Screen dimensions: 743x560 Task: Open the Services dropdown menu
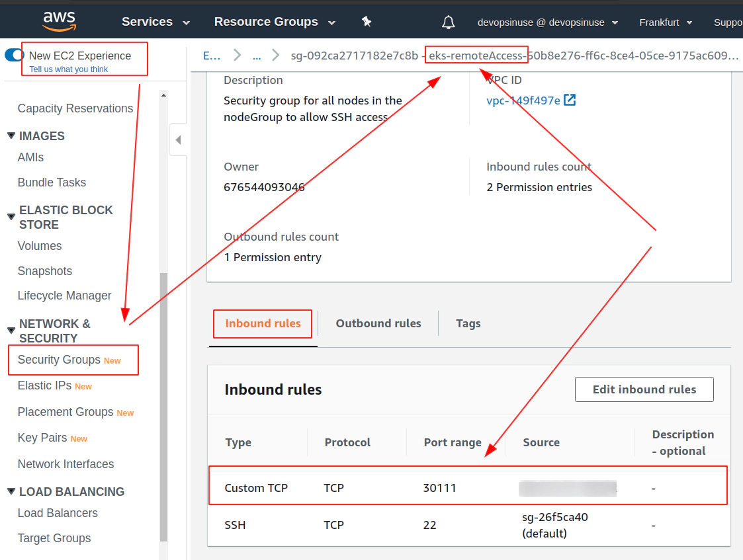pos(155,22)
